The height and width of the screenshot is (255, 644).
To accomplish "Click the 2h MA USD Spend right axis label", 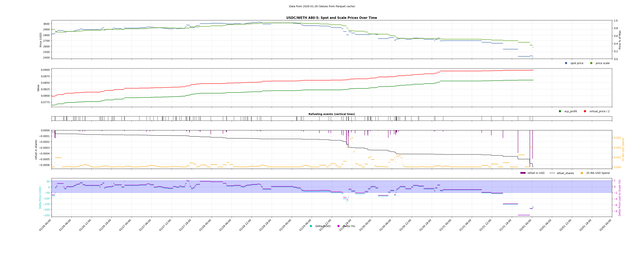I will click(623, 149).
